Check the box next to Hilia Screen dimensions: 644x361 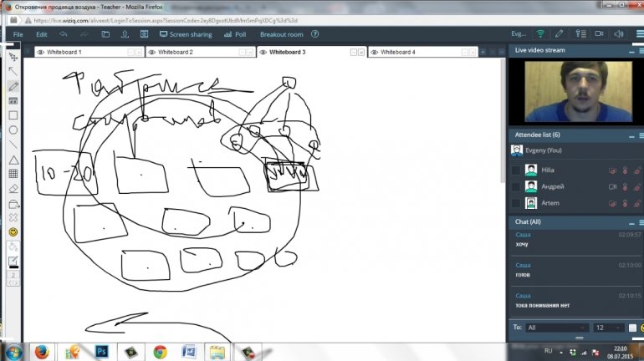515,170
